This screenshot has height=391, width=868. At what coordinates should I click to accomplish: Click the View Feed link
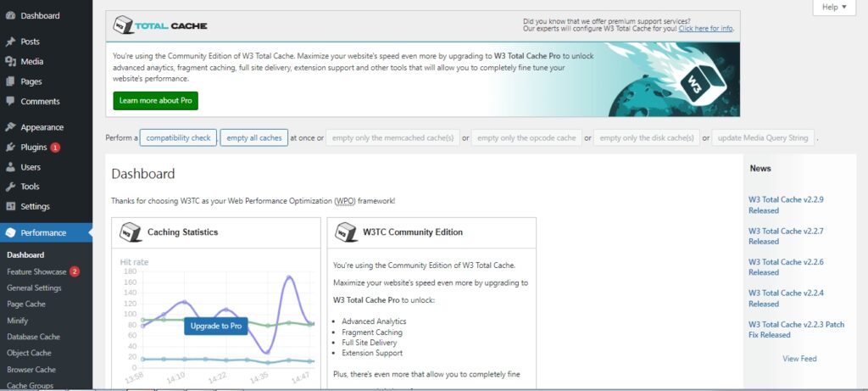(799, 358)
